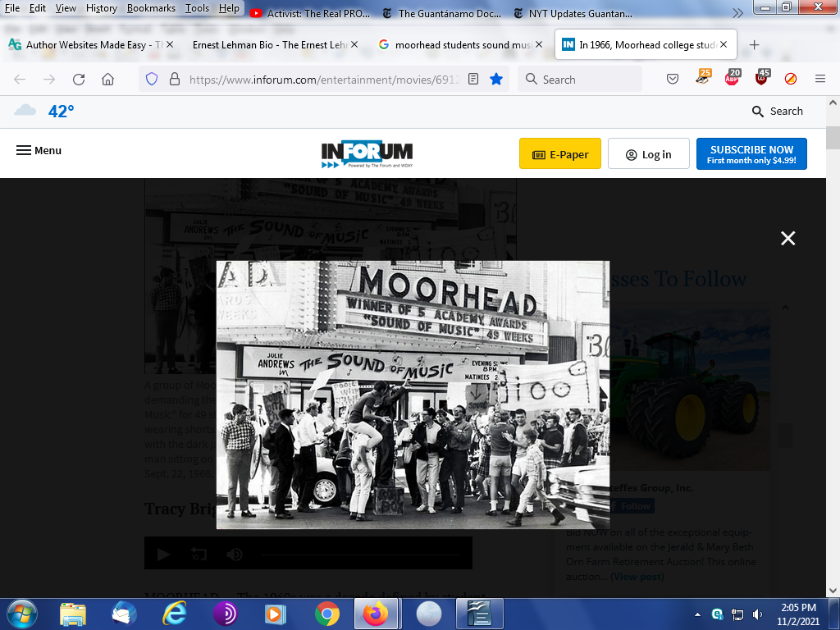This screenshot has width=840, height=630.
Task: Launch Google Chrome from taskbar
Action: pyautogui.click(x=326, y=614)
